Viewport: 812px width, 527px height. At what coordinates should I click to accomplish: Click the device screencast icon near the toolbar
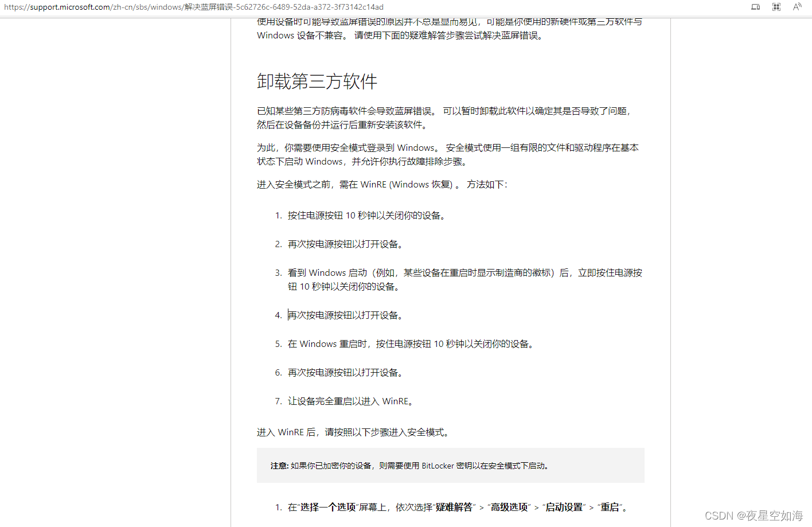(x=755, y=7)
